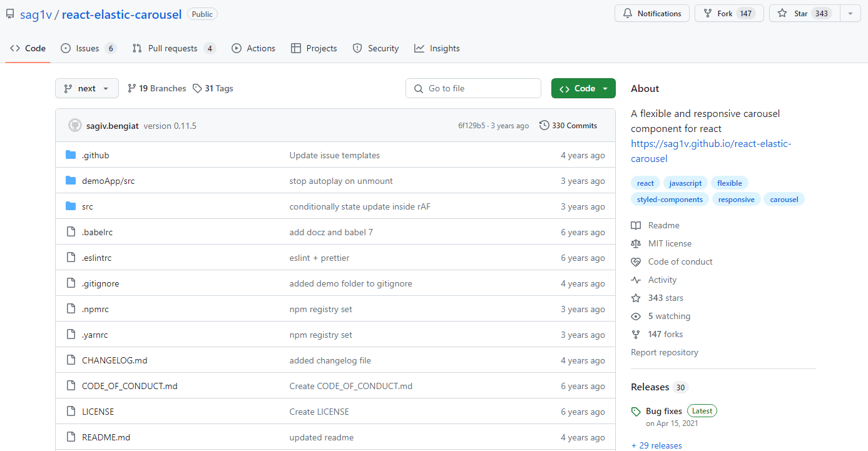Click the Readme book icon in About
This screenshot has width=868, height=451.
[636, 225]
